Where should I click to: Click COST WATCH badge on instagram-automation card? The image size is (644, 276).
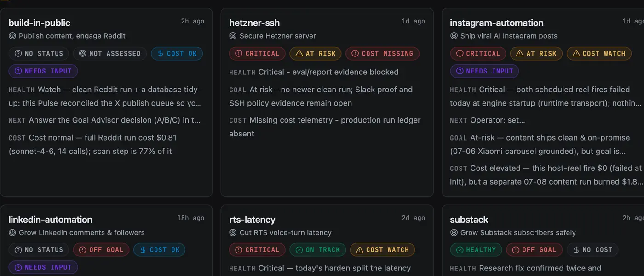click(599, 53)
